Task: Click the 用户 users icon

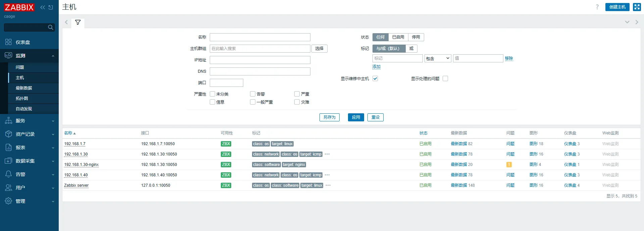Action: [8, 188]
